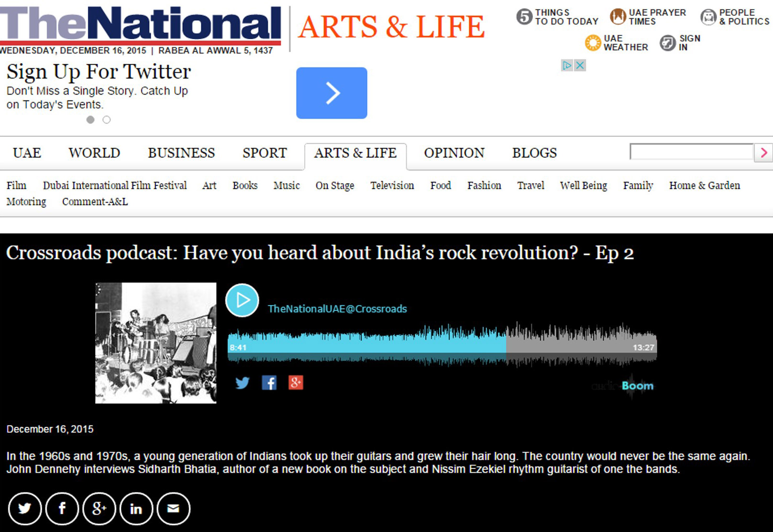Check UAE Weather
773x532 pixels.
[x=617, y=43]
